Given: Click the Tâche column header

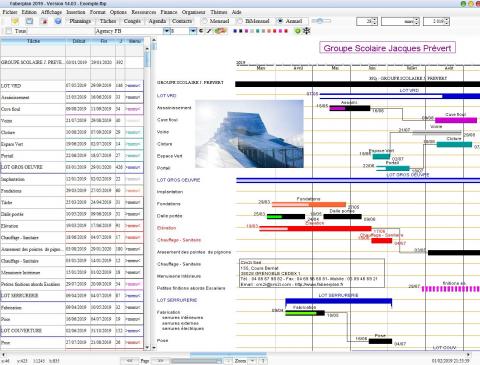Looking at the screenshot, I should click(33, 41).
